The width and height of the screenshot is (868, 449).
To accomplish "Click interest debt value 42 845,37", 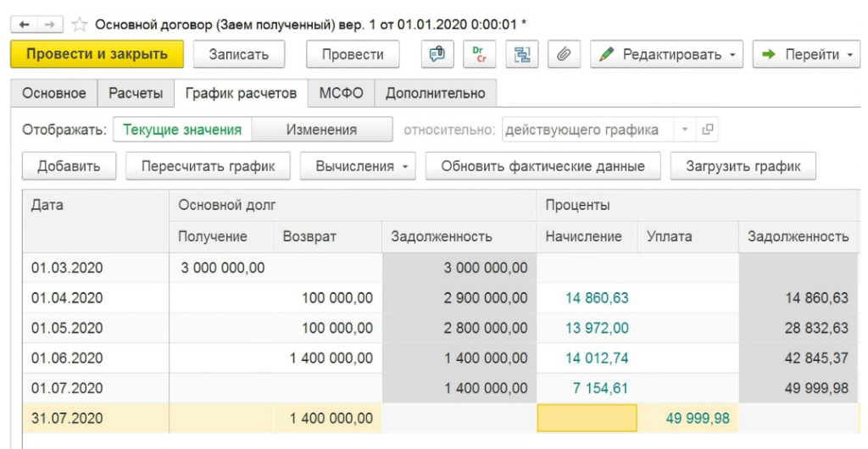I will [816, 358].
